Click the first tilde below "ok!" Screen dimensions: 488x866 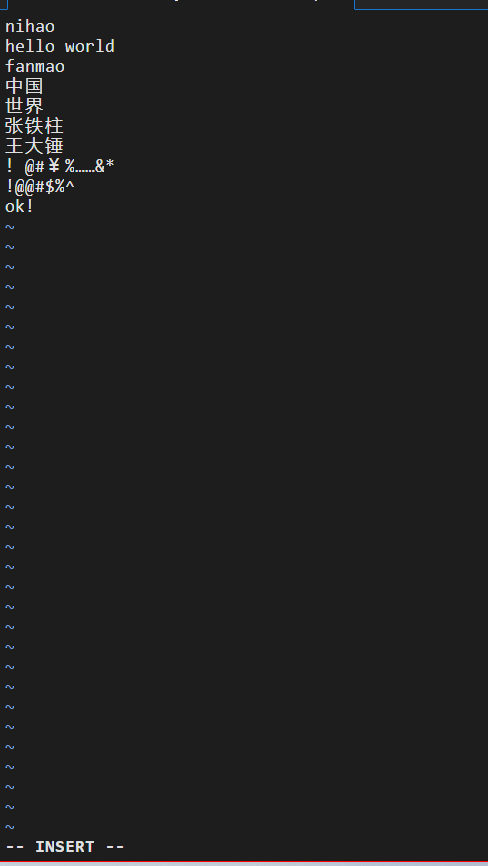coord(9,227)
